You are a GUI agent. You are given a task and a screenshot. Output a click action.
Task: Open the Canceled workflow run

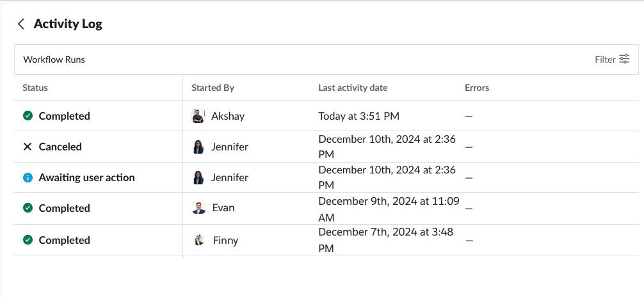point(326,147)
